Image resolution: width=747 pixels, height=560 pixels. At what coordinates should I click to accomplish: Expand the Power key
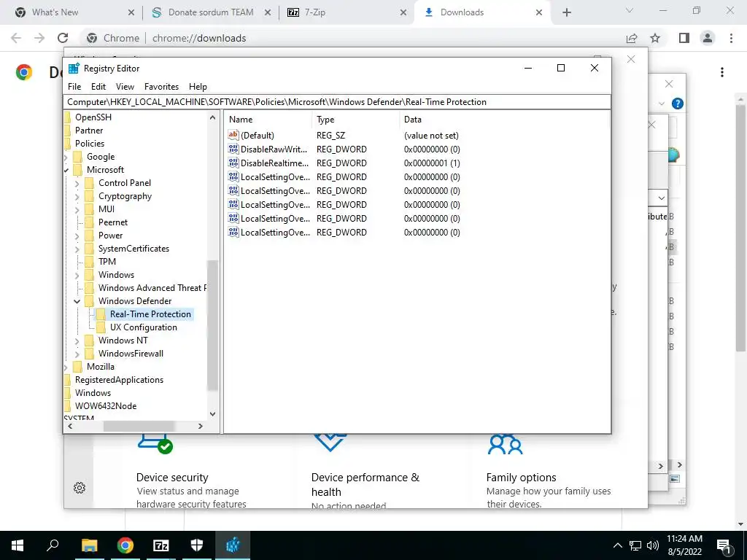pos(77,236)
